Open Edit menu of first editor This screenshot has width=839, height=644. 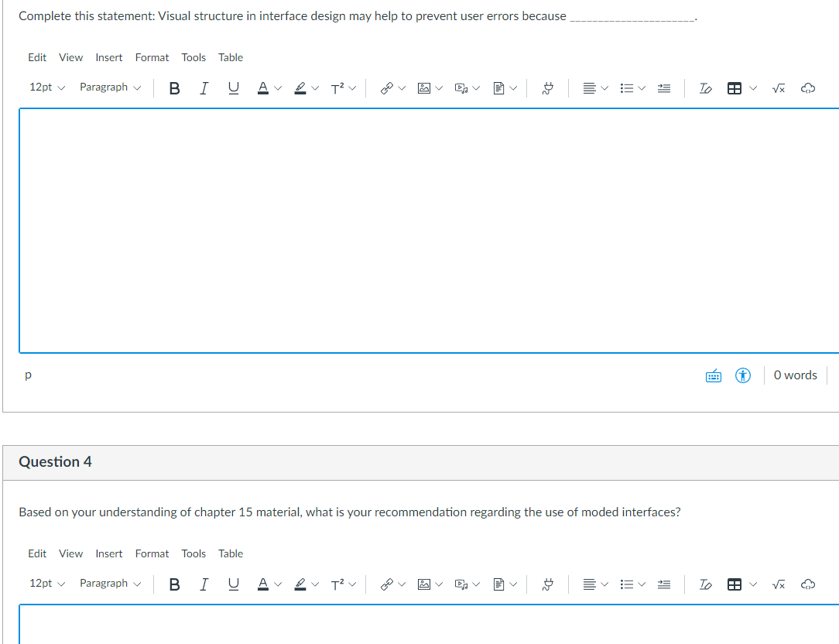click(37, 57)
